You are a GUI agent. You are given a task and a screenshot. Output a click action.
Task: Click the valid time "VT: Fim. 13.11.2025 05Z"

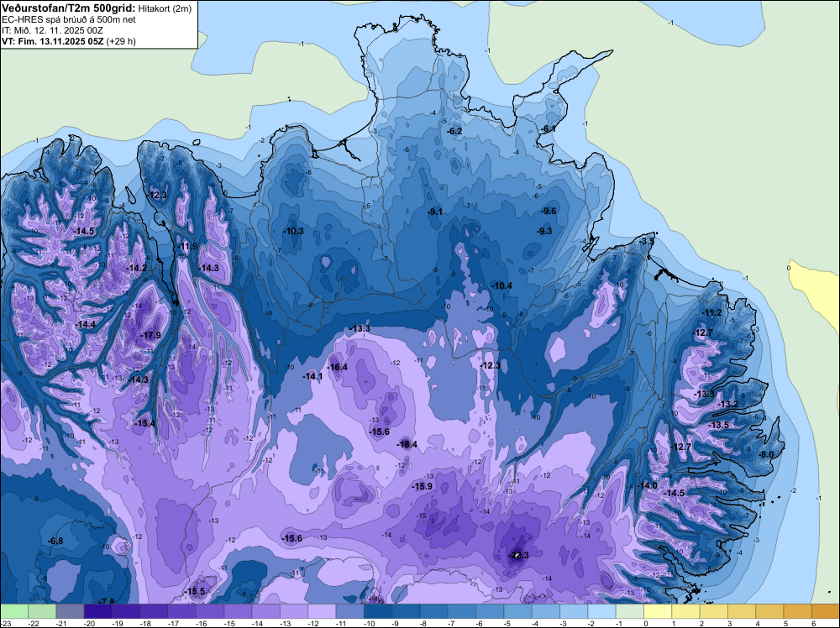(53, 41)
